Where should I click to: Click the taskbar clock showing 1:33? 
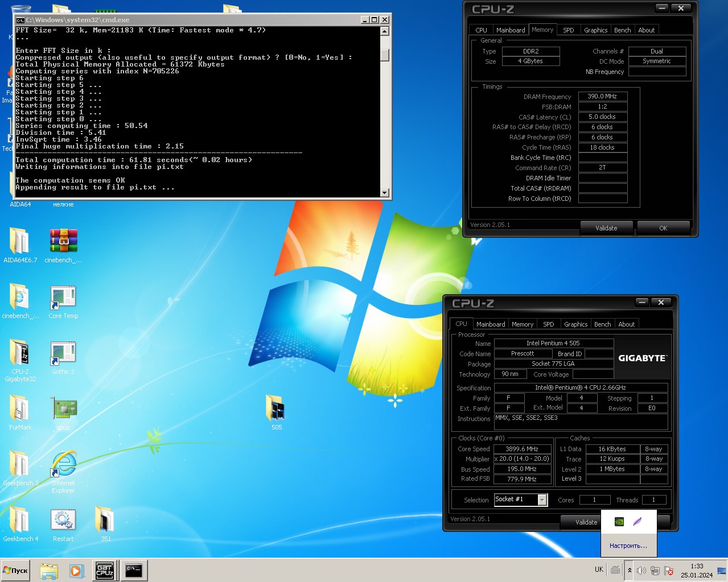(697, 570)
